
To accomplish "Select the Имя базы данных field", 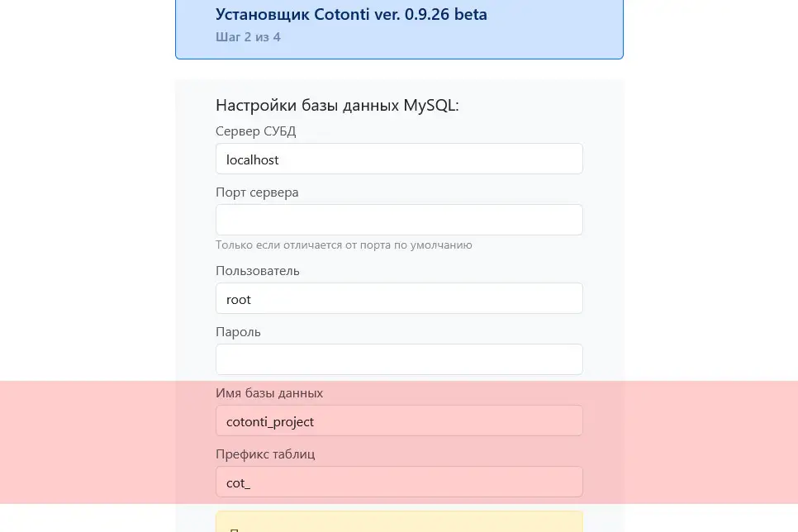I will [x=399, y=420].
